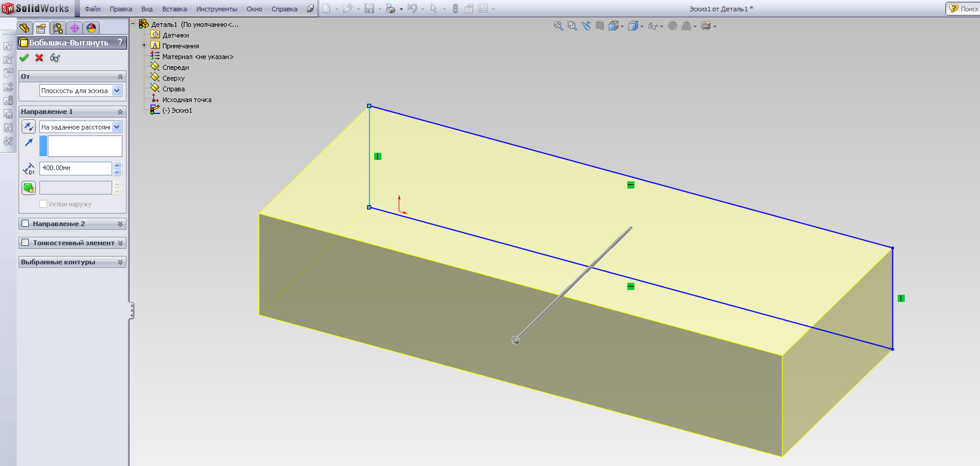Open the DimXpertManager tab
Viewport: 980px width, 466px height.
coord(75,28)
